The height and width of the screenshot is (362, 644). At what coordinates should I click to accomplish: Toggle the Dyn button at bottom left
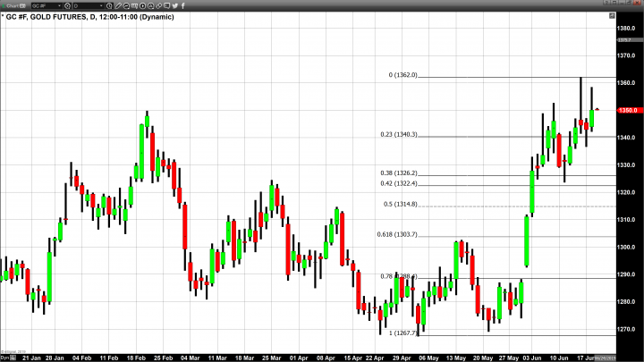coord(4,358)
